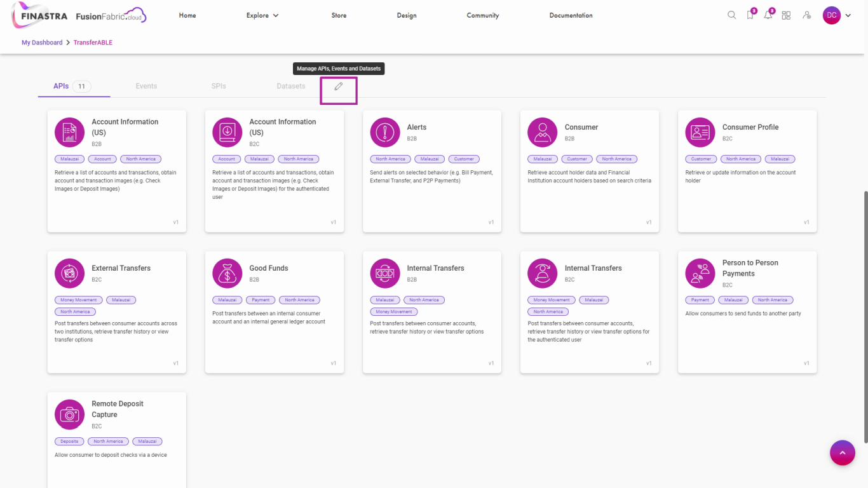
Task: Click the pencil Manage APIs icon
Action: pyautogui.click(x=339, y=86)
